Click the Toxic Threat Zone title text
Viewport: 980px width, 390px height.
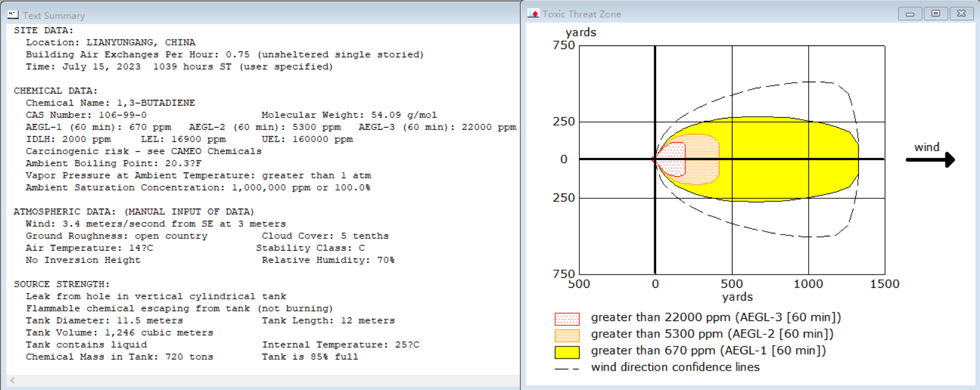582,14
